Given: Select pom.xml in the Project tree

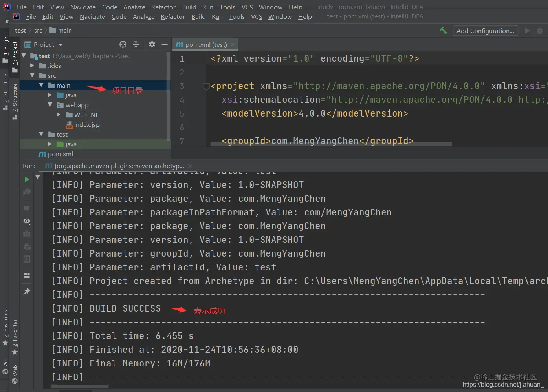Looking at the screenshot, I should pos(60,154).
